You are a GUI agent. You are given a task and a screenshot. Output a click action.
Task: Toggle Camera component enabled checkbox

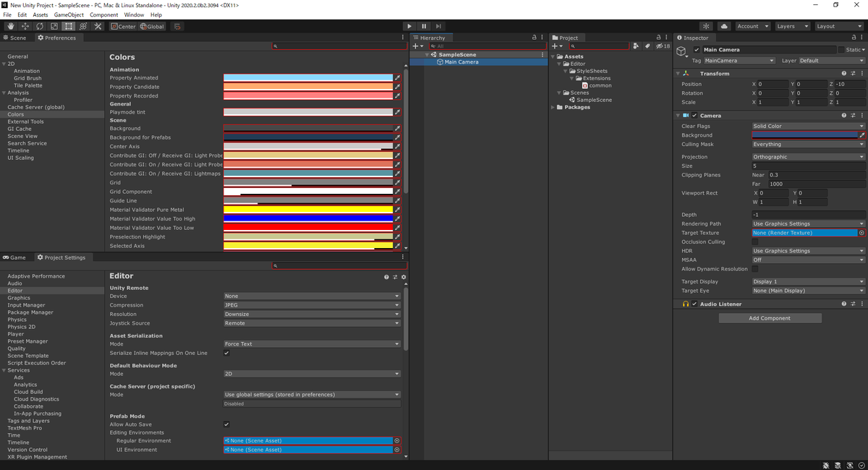pos(694,116)
